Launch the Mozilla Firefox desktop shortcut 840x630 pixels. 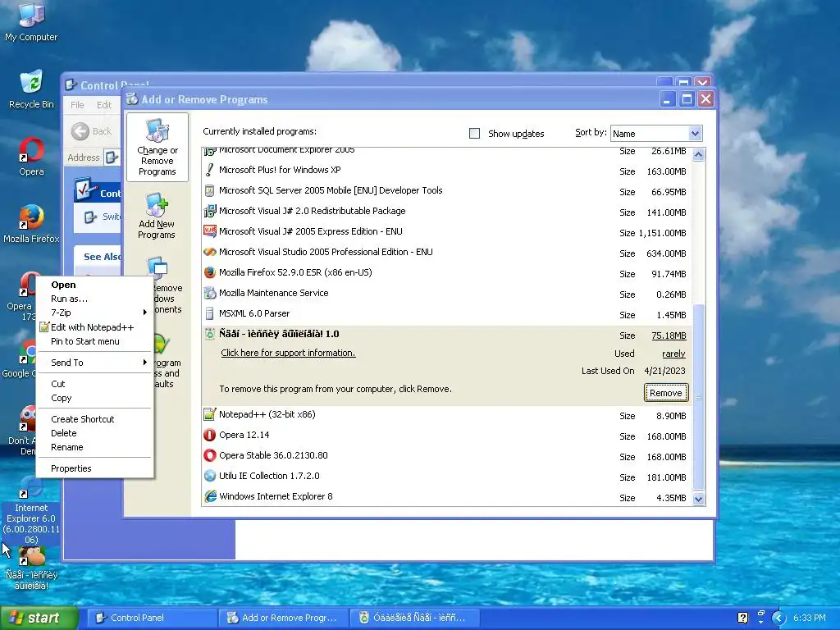[31, 223]
